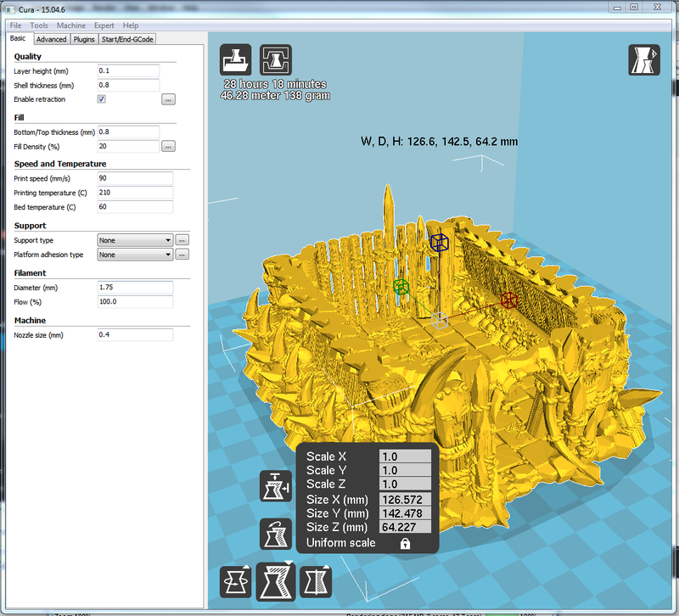Switch to the Advanced tab

point(52,39)
